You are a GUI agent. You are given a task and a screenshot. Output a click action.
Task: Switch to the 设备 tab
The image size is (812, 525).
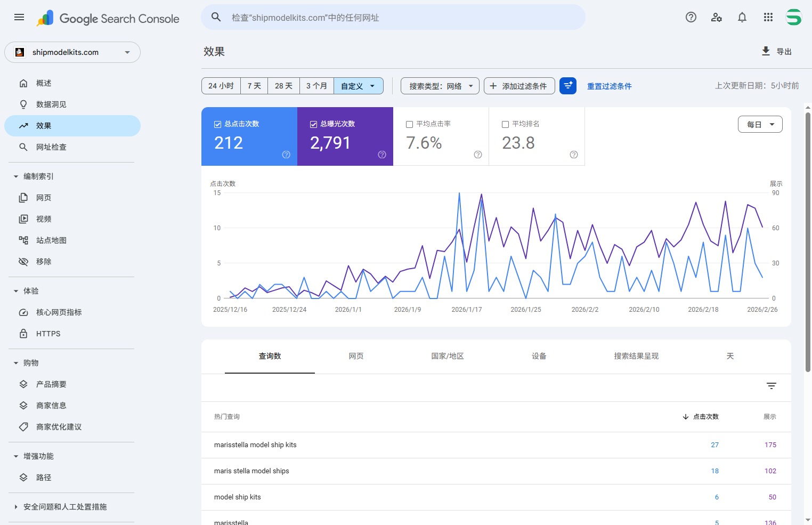click(539, 356)
